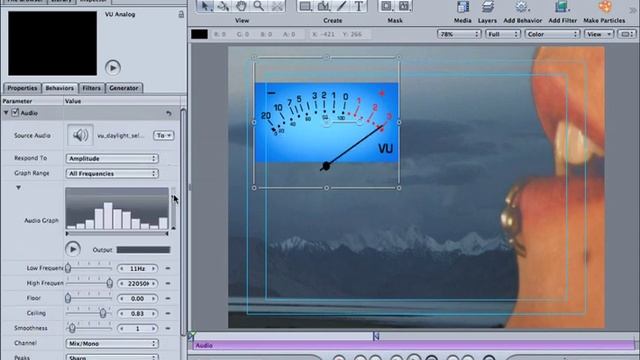Open Low Frequency animation menu dash
Screen dimensions: 640x360
click(168, 269)
